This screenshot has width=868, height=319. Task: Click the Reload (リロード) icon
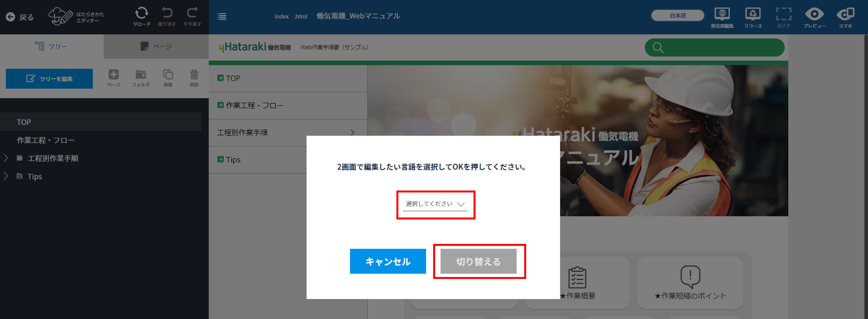141,13
